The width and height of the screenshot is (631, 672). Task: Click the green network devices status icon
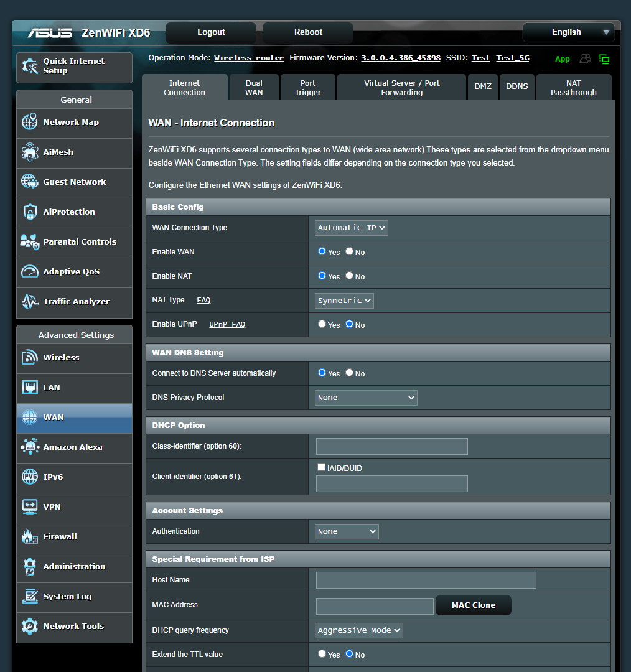coord(604,58)
